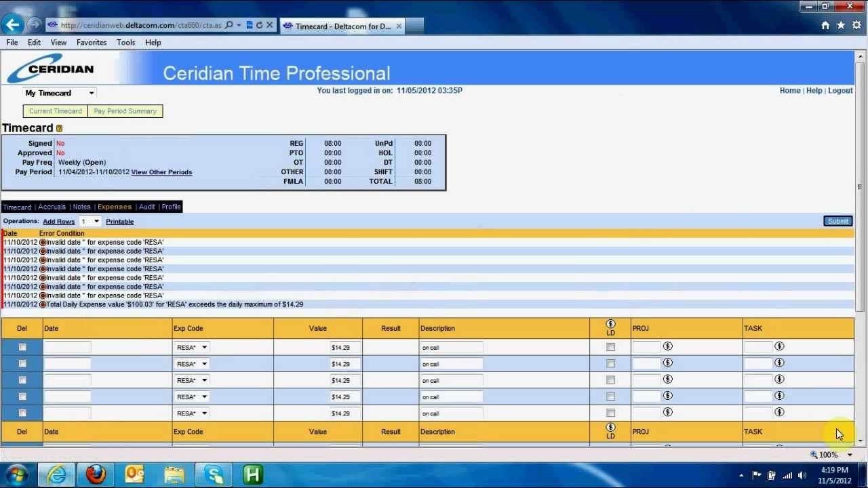
Task: Open TASK lookup icon in fourth expense row
Action: [x=779, y=396]
